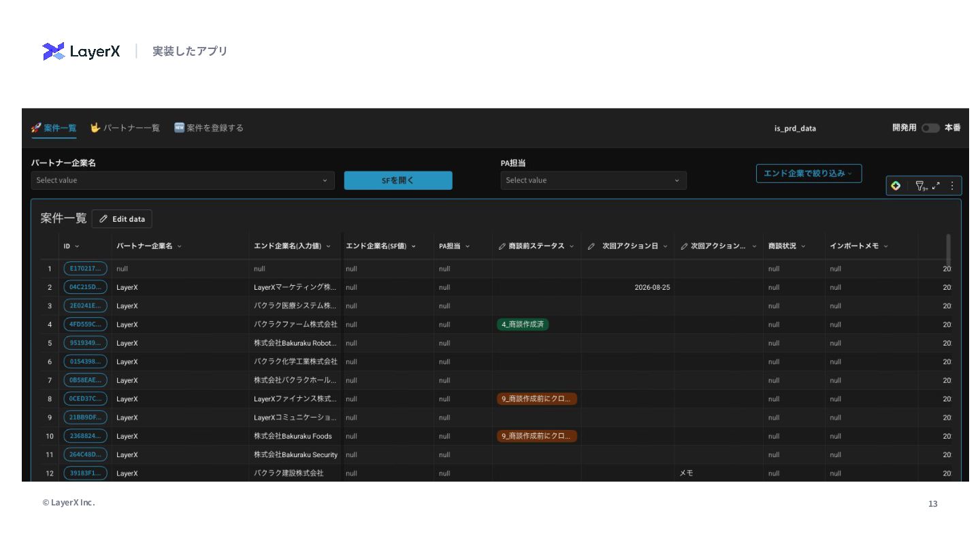Image resolution: width=980 pixels, height=551 pixels.
Task: Click the table vertical scrollbar thumb
Action: pos(948,249)
